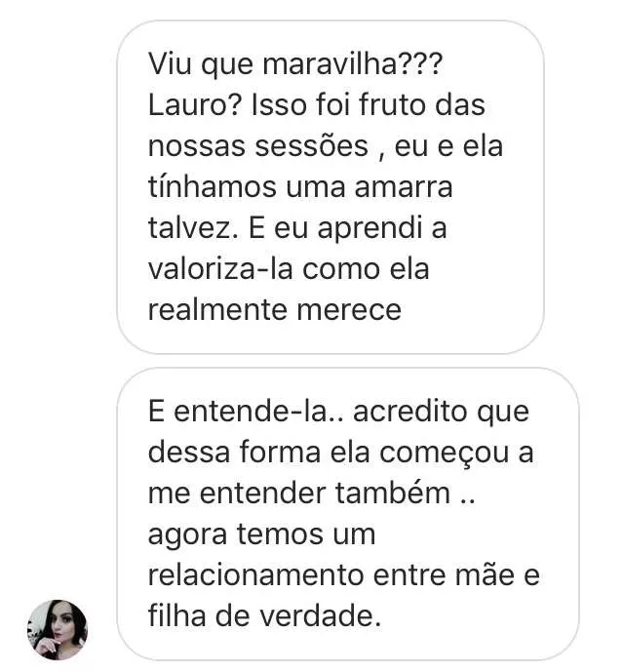This screenshot has height=672, width=623.
Task: Select the message bubble starting "E entende-la.."
Action: [348, 514]
